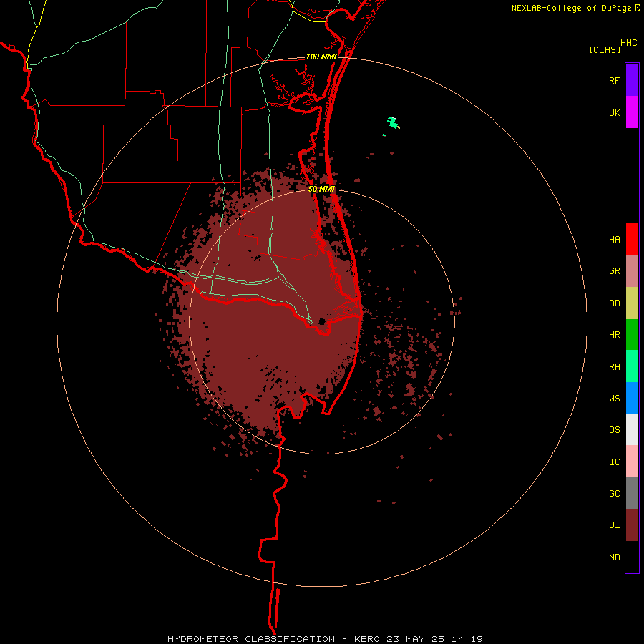The width and height of the screenshot is (644, 644).
Task: Select the IC light pink legend swatch
Action: 632,462
